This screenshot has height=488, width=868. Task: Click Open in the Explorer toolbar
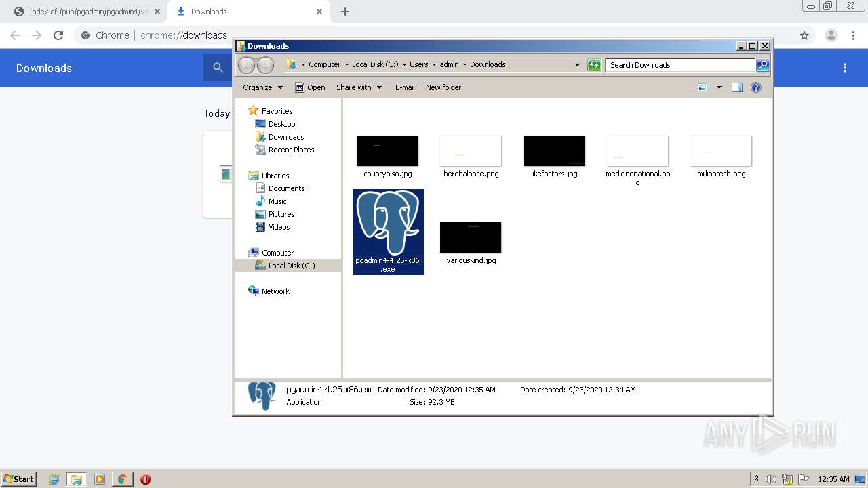pos(310,87)
